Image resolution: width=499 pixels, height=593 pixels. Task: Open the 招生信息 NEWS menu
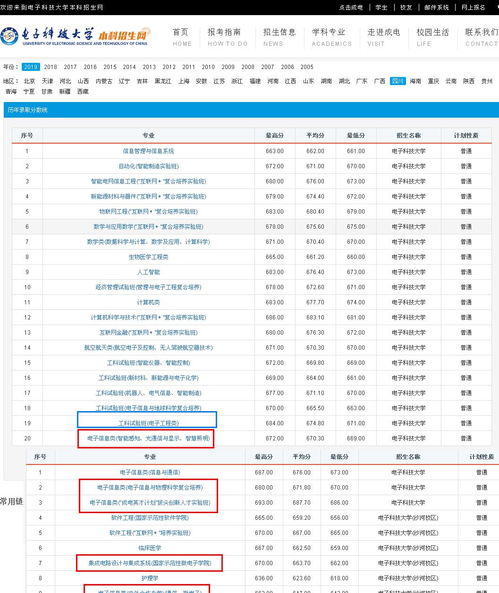click(x=279, y=37)
